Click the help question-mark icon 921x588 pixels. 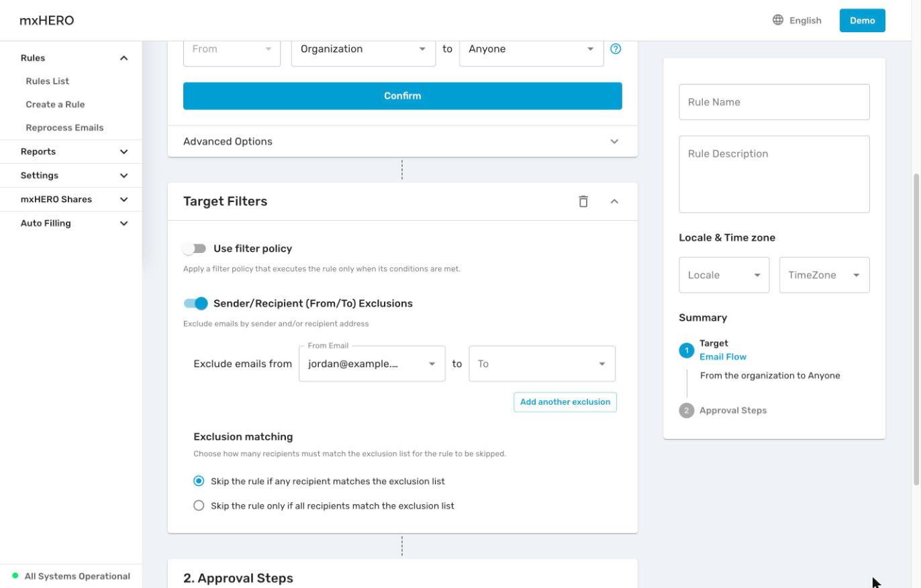click(616, 49)
